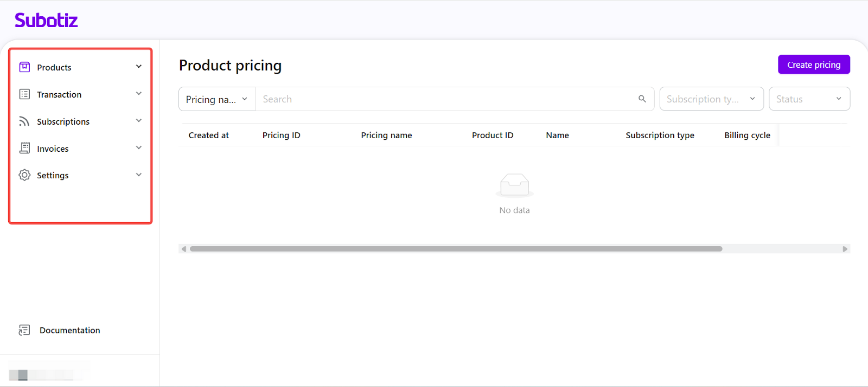Image resolution: width=868 pixels, height=387 pixels.
Task: Open the Subscription type dropdown
Action: (x=711, y=99)
